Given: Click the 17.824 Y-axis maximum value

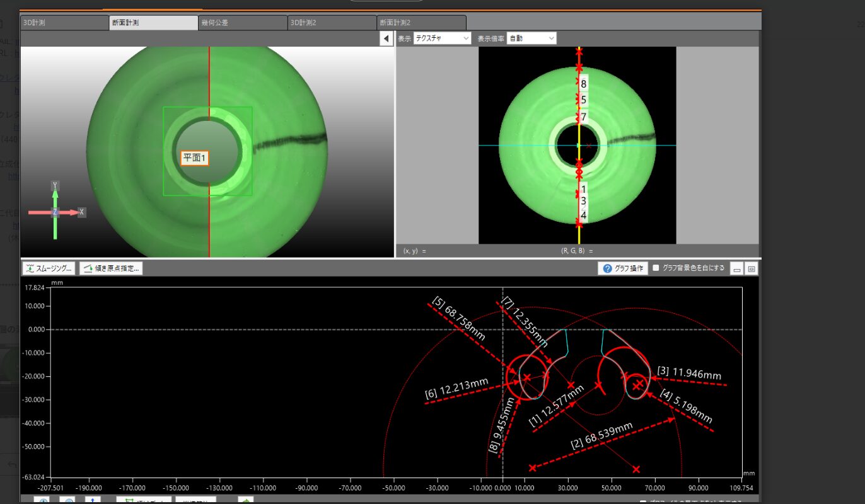Looking at the screenshot, I should tap(35, 287).
